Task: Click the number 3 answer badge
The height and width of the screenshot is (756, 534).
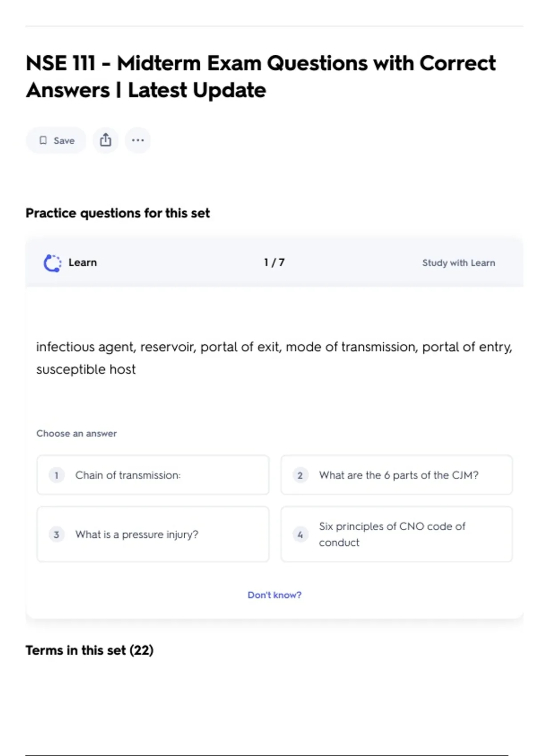Action: coord(57,534)
